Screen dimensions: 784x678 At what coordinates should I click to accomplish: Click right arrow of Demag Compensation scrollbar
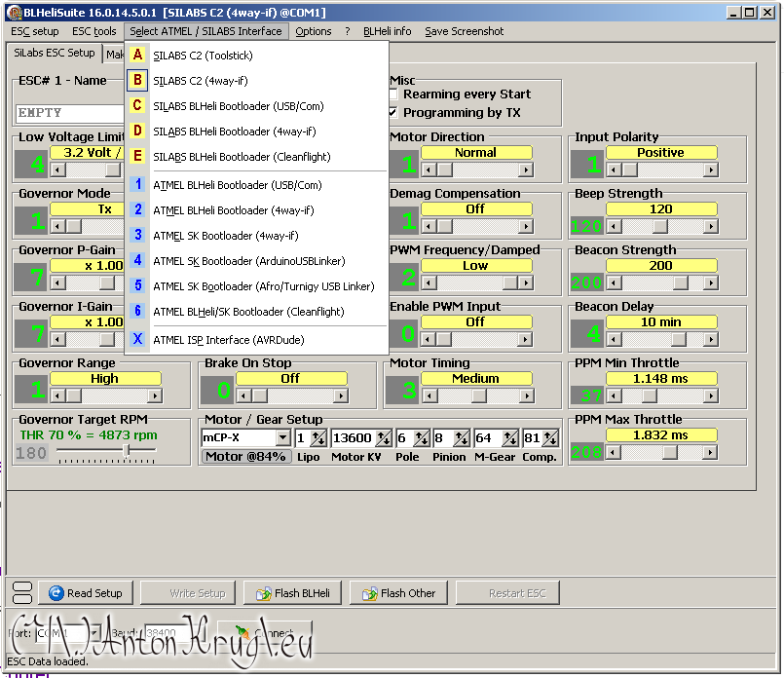pyautogui.click(x=526, y=227)
